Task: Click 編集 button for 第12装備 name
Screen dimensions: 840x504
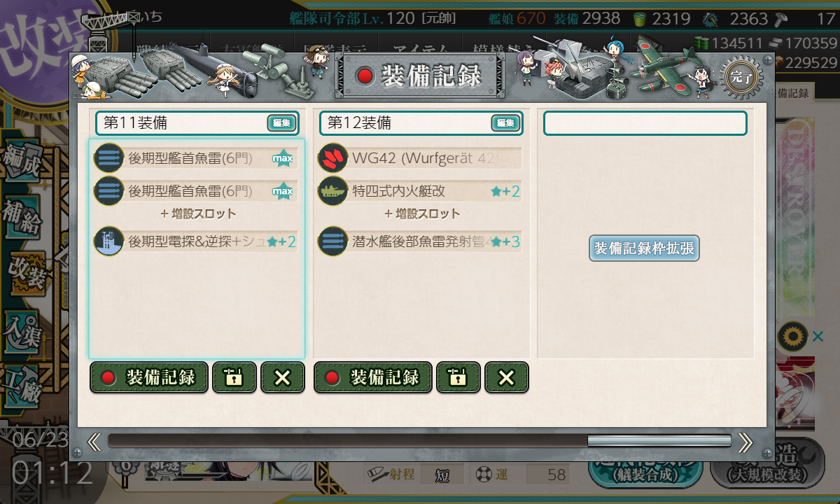Action: tap(505, 123)
